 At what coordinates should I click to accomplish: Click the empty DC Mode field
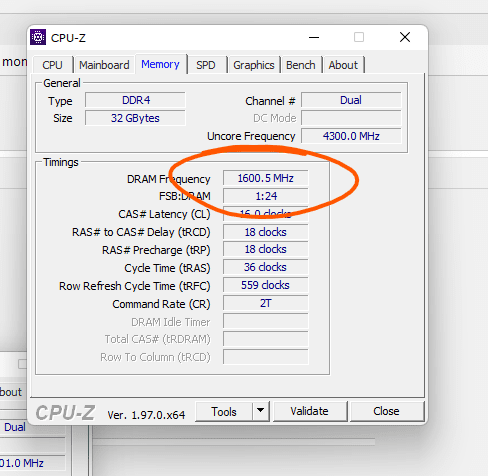[351, 118]
